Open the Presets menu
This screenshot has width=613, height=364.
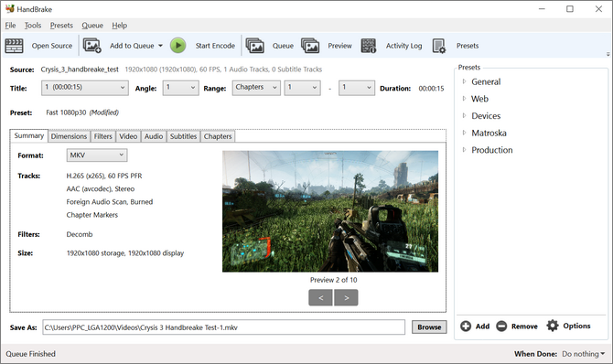(x=61, y=26)
